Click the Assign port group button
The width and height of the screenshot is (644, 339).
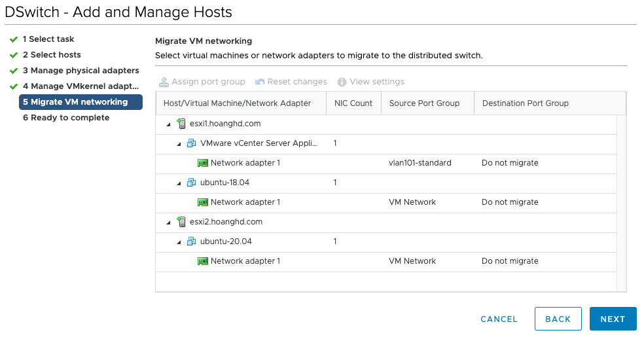202,82
